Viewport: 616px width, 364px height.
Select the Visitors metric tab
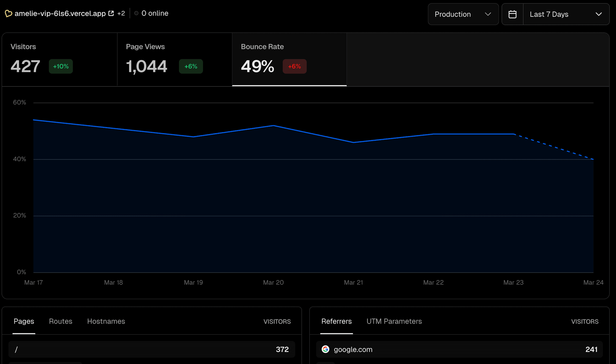pos(60,59)
